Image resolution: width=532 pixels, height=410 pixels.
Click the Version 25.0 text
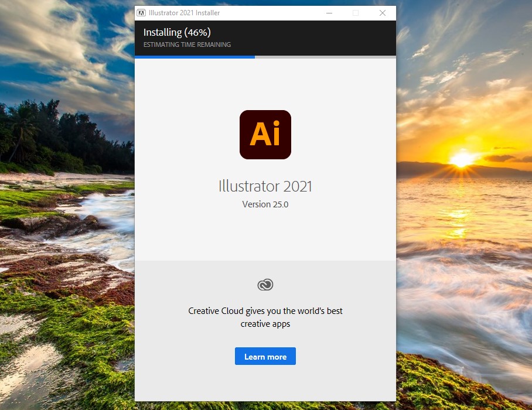[x=265, y=204]
